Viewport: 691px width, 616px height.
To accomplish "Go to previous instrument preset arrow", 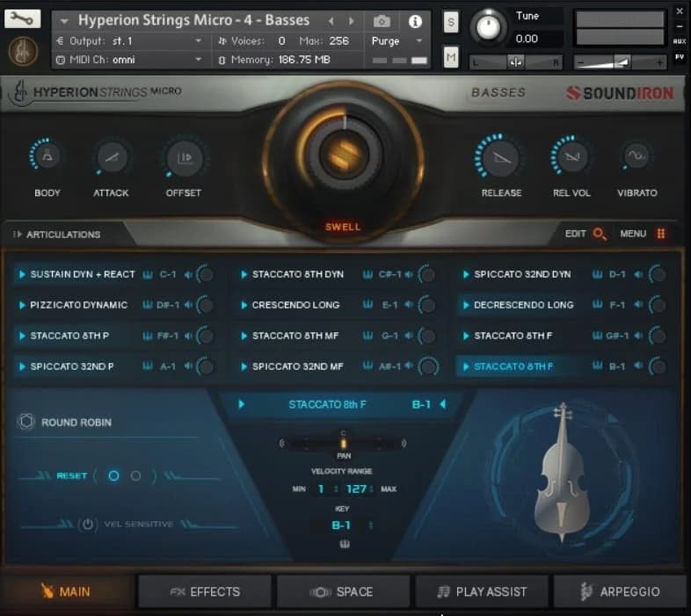I will pyautogui.click(x=331, y=21).
